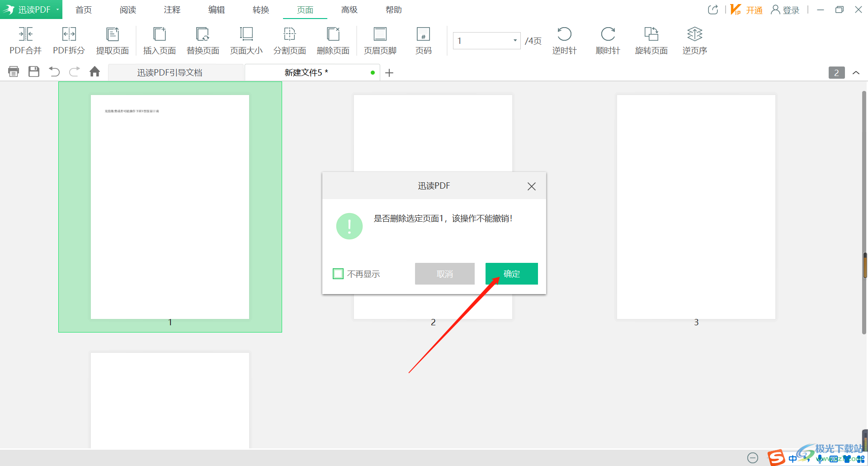Add a new tab with plus icon
Viewport: 868px width, 466px height.
(x=389, y=73)
